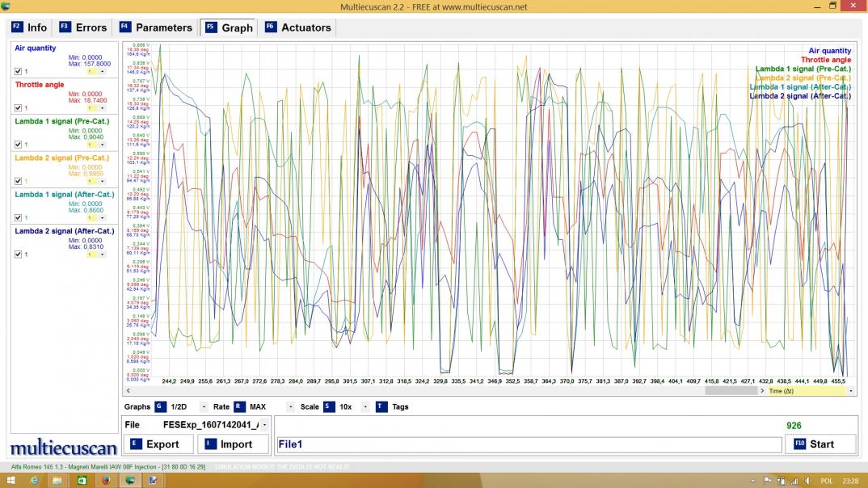Image resolution: width=868 pixels, height=488 pixels.
Task: Toggle Lambda 1 signal (After-Cat.) checkbox
Action: [19, 217]
